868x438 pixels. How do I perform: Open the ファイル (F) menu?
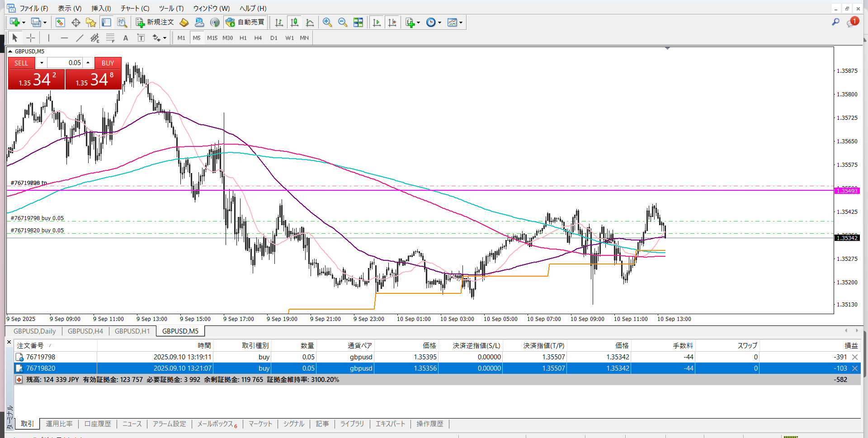pyautogui.click(x=34, y=8)
